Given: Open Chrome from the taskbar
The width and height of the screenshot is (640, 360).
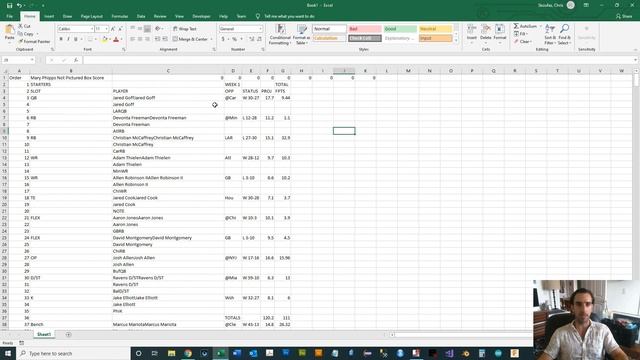Looking at the screenshot, I should pyautogui.click(x=188, y=353).
